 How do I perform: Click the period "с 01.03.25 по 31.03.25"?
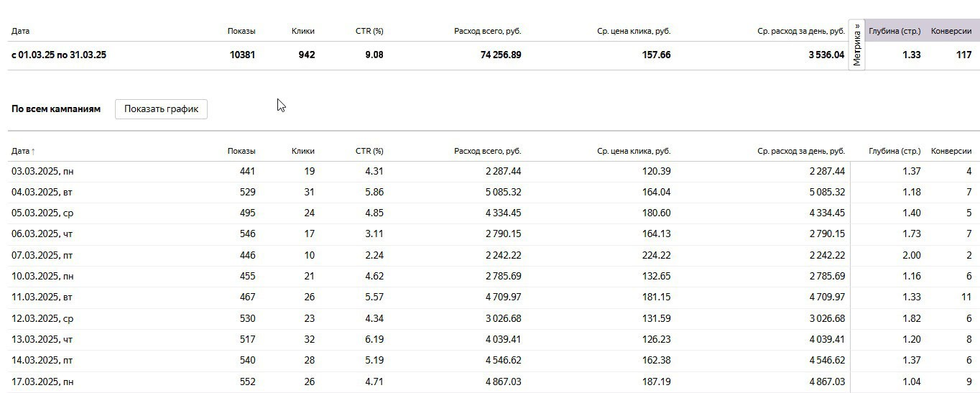pyautogui.click(x=59, y=55)
